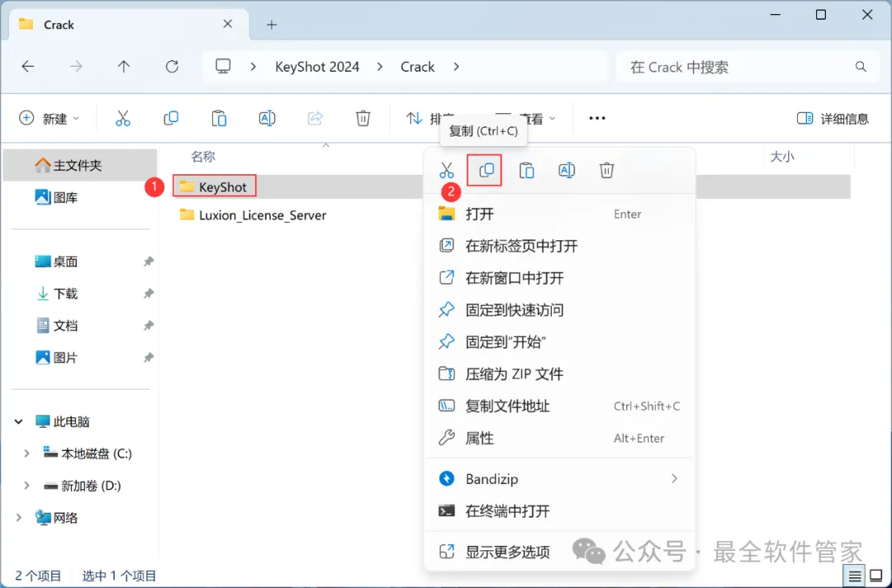
Task: Expand breadcrumb chevron after Crack
Action: 456,67
